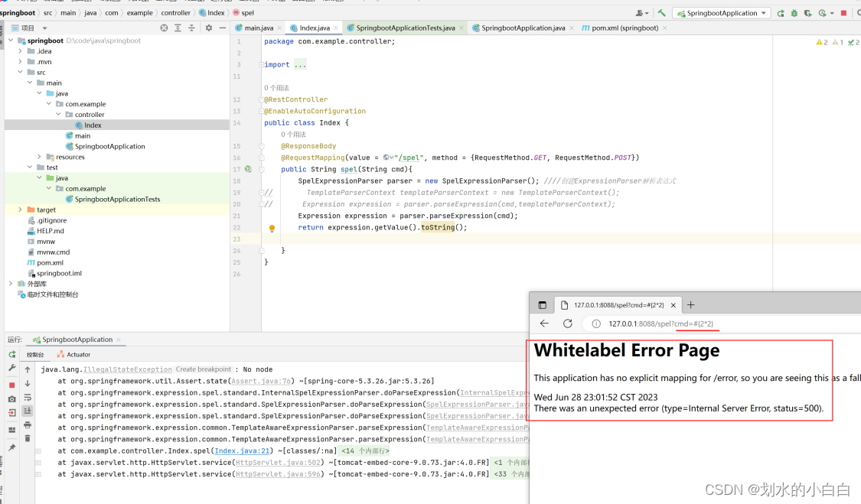This screenshot has width=861, height=504.
Task: Select the 控制台 console tab
Action: 35,355
